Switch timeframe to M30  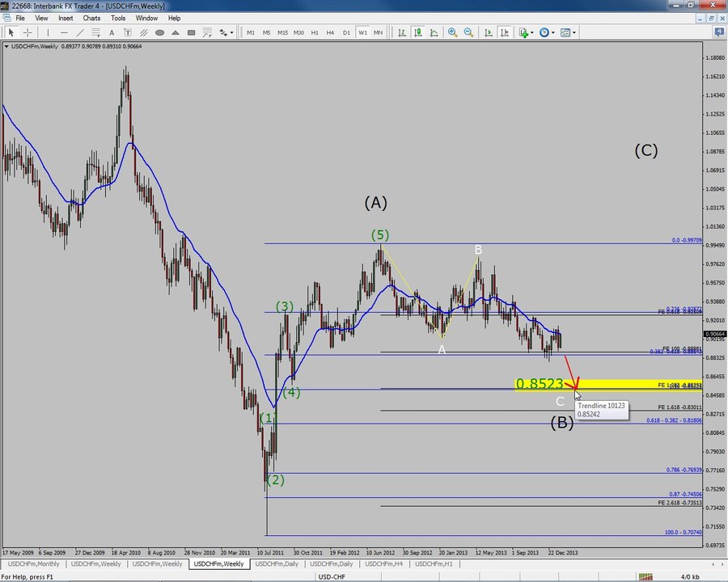click(298, 32)
